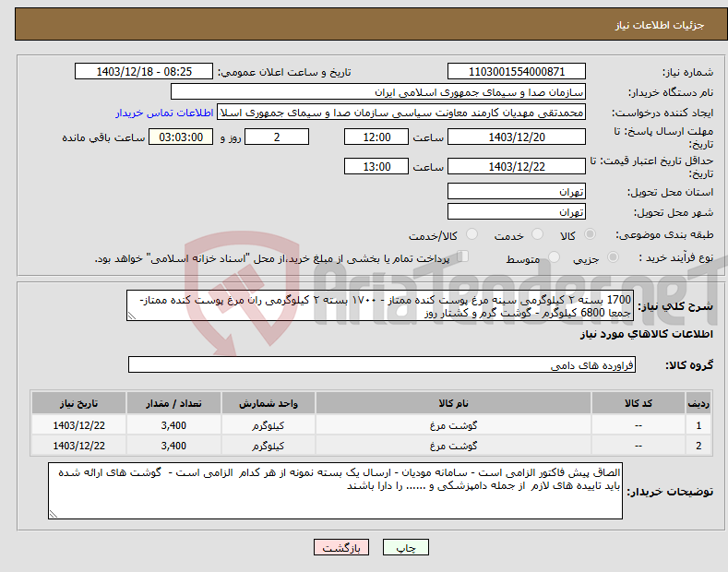Select the کالا/خدمت radio button
728x572 pixels.
tap(471, 234)
